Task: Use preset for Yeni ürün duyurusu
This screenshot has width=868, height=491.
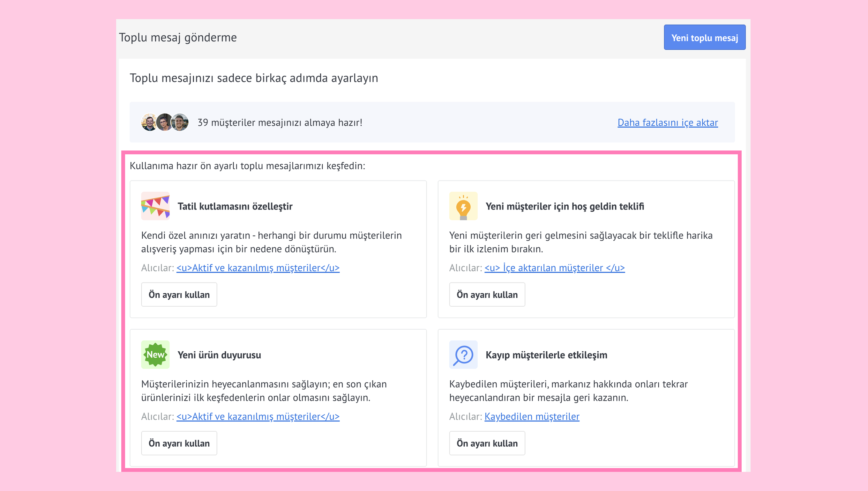Action: (179, 443)
